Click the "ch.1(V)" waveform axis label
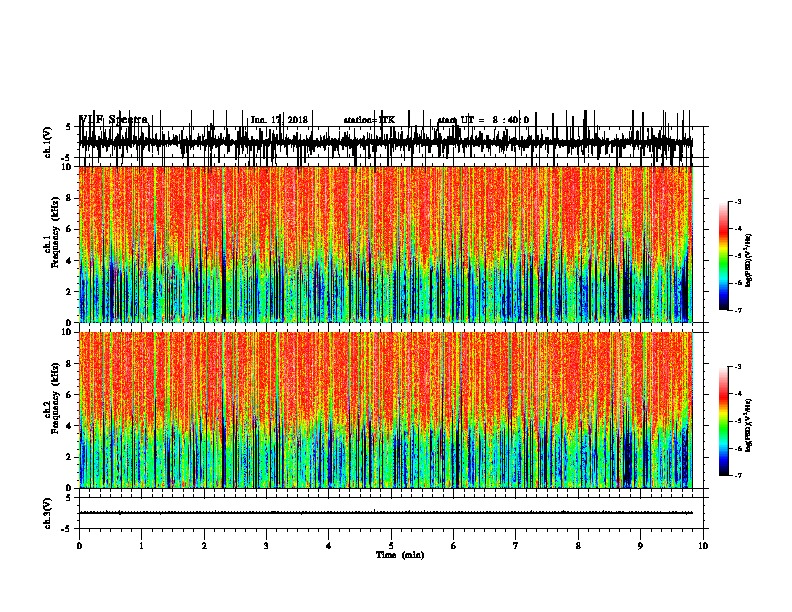The height and width of the screenshot is (612, 792). click(48, 141)
